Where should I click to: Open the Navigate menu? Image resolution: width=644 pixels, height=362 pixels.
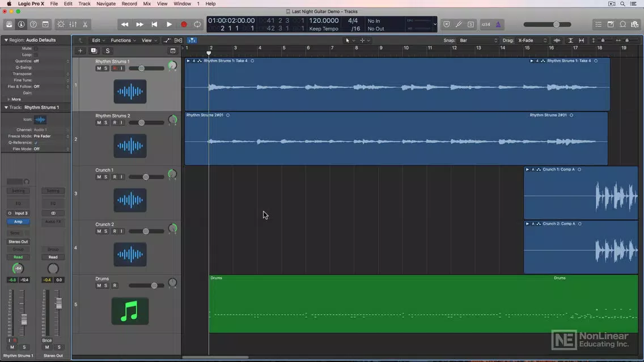(106, 4)
